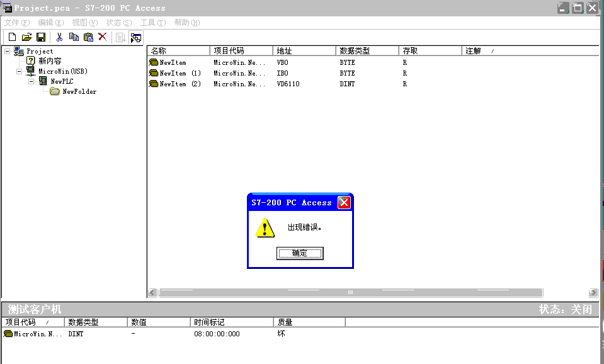Image resolution: width=604 pixels, height=364 pixels.
Task: Select the Project root node icon
Action: point(18,51)
